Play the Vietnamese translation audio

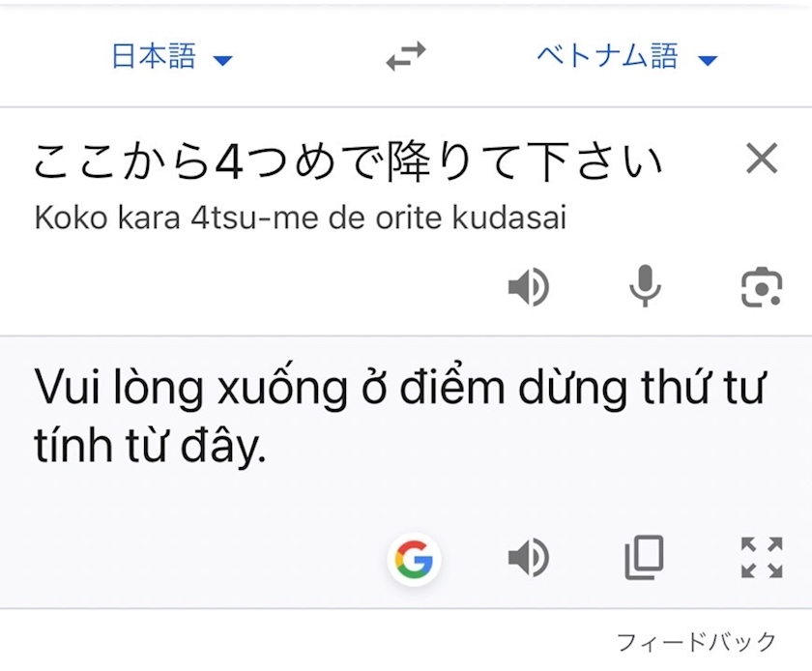[x=528, y=558]
